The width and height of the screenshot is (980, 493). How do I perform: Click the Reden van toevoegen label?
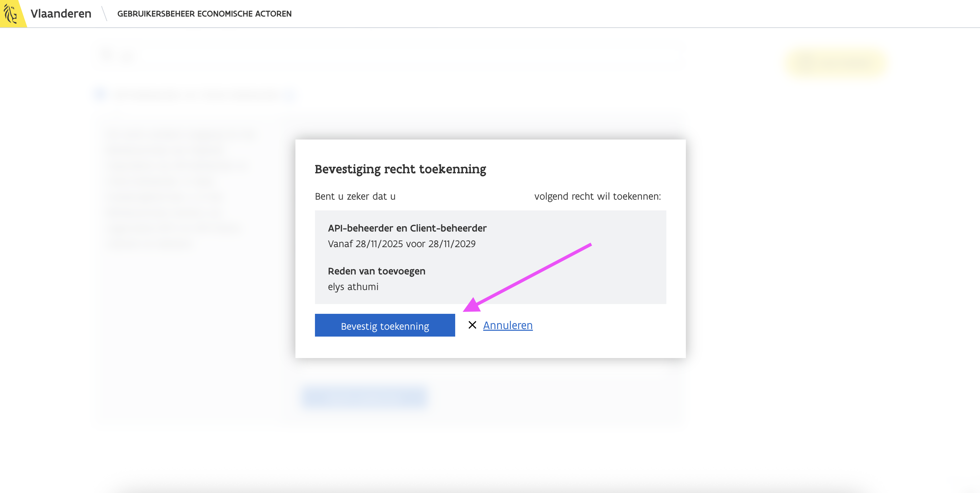(376, 271)
